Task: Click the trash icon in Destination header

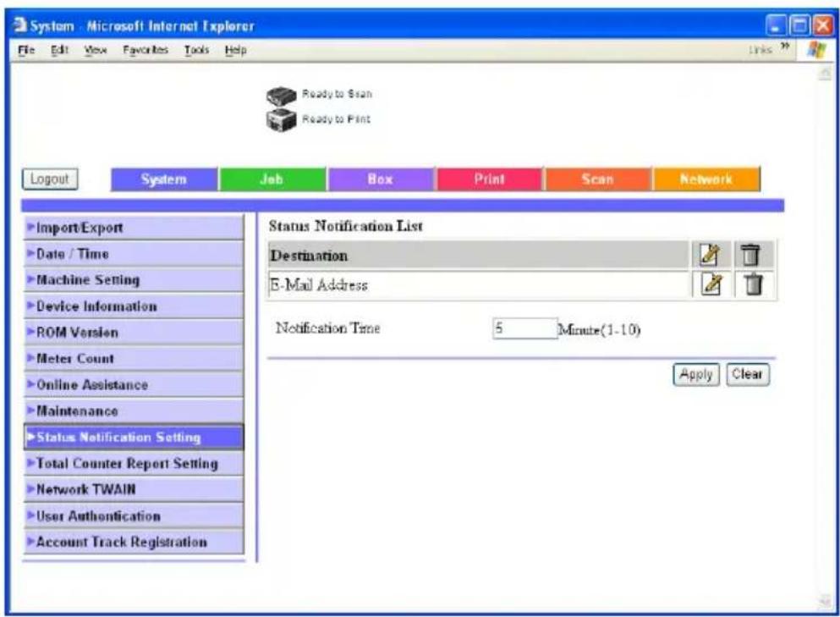Action: click(750, 255)
